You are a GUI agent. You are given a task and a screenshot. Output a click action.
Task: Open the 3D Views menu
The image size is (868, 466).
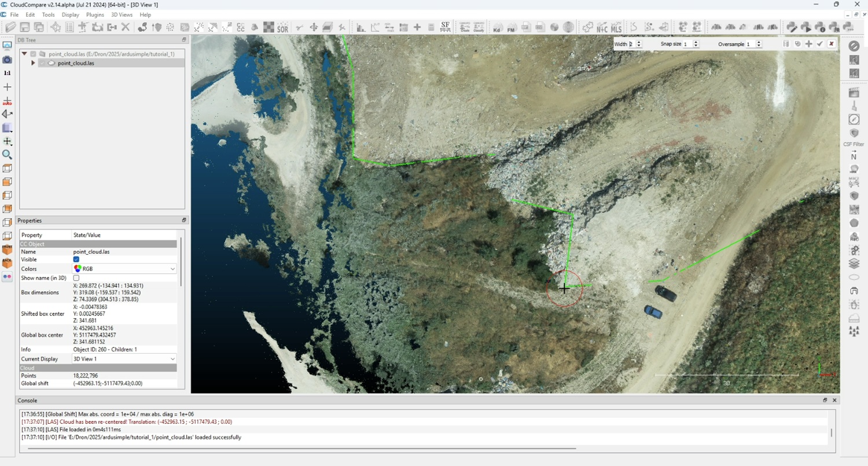122,14
